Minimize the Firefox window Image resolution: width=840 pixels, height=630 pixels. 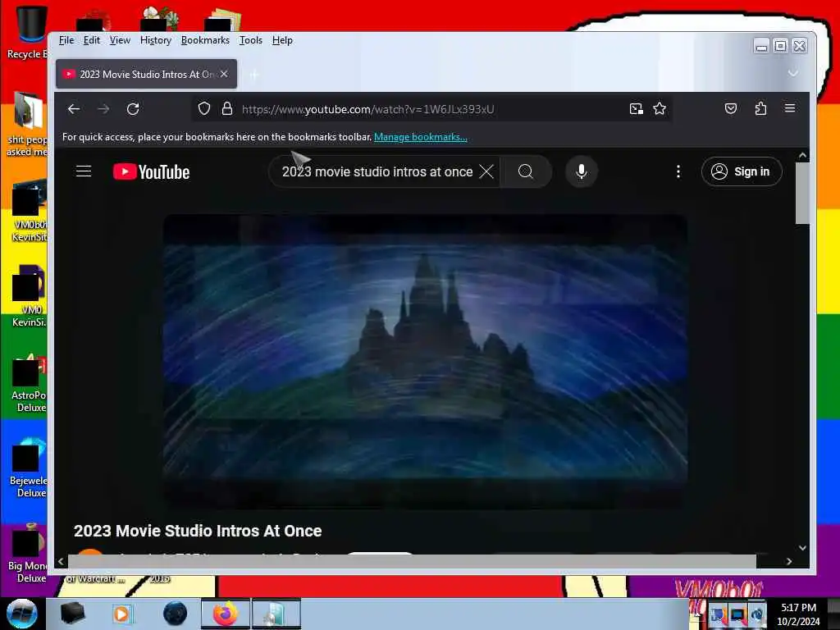pos(761,47)
